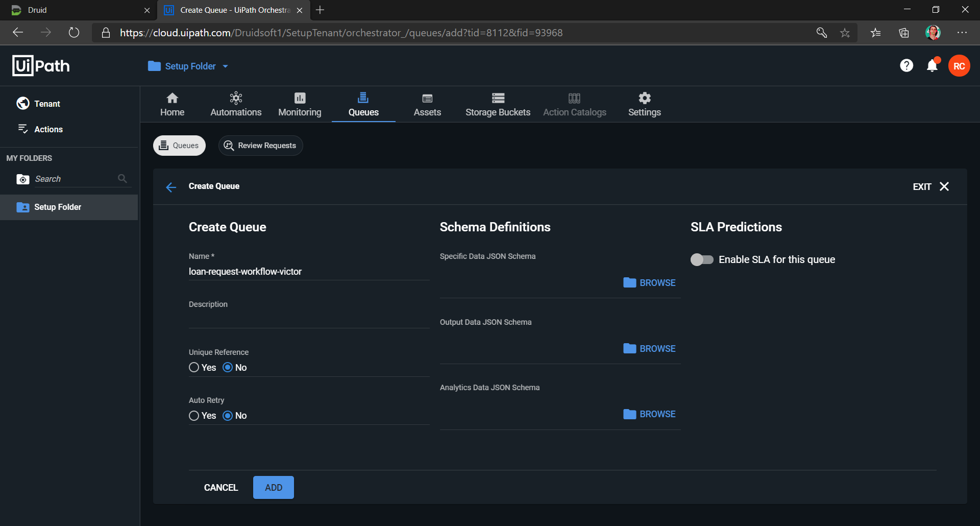The image size is (980, 526).
Task: Select Setup Folder in My Folders
Action: pos(69,207)
